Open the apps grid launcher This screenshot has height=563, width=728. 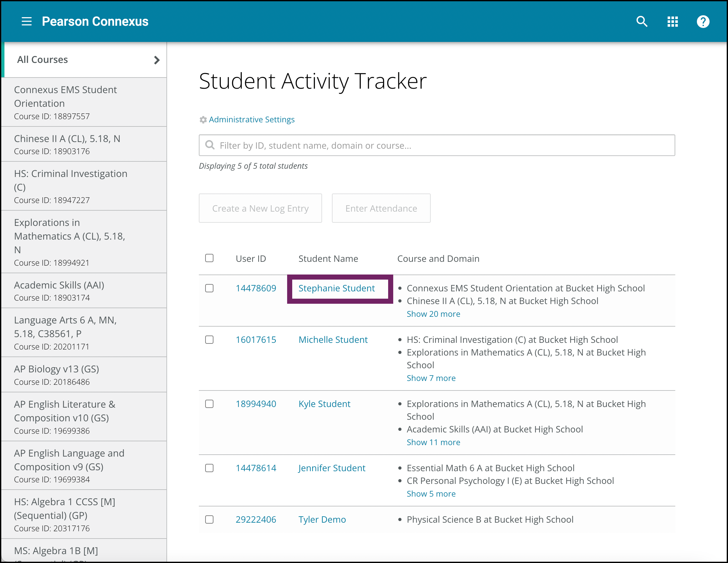(x=673, y=22)
